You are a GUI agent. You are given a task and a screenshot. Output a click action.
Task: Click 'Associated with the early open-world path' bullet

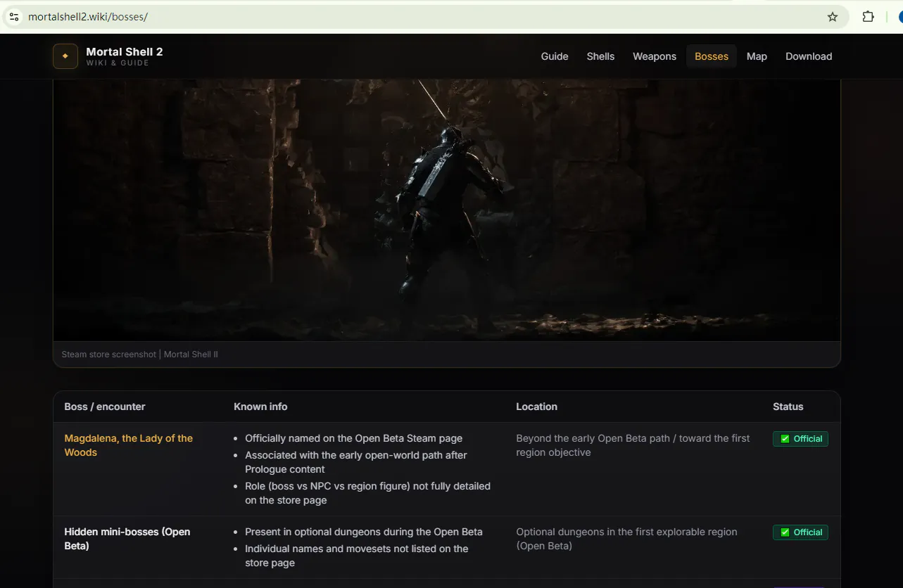[356, 462]
